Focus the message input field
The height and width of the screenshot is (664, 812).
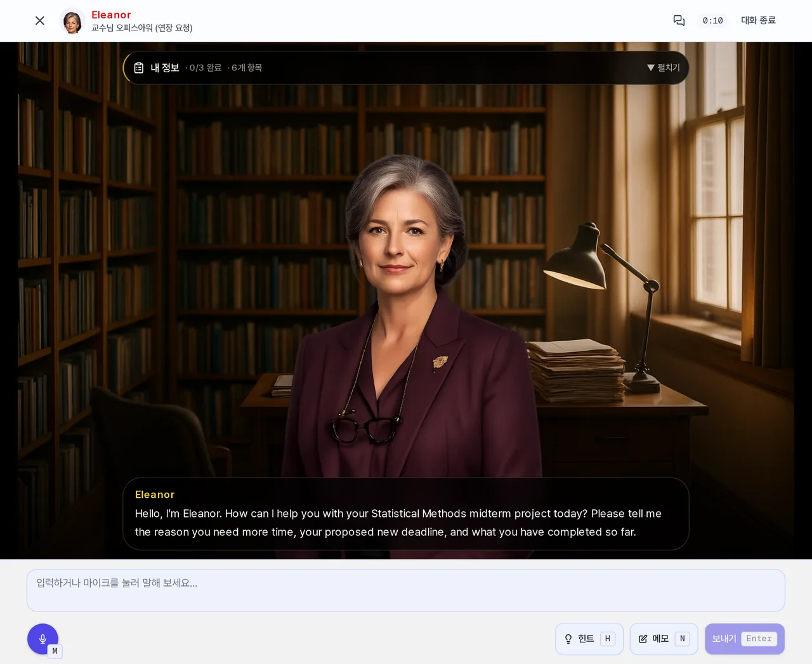pos(406,590)
